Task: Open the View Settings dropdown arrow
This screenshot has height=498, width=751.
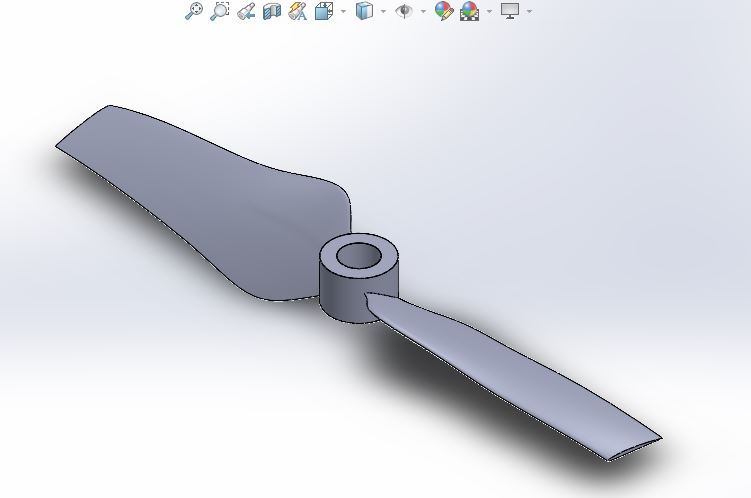Action: tap(529, 11)
